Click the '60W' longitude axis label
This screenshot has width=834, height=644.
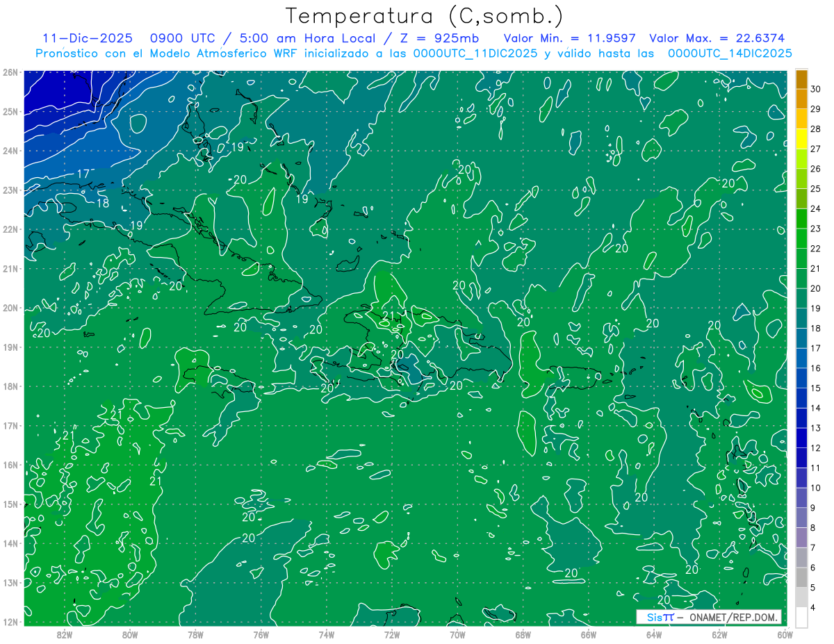pos(785,634)
